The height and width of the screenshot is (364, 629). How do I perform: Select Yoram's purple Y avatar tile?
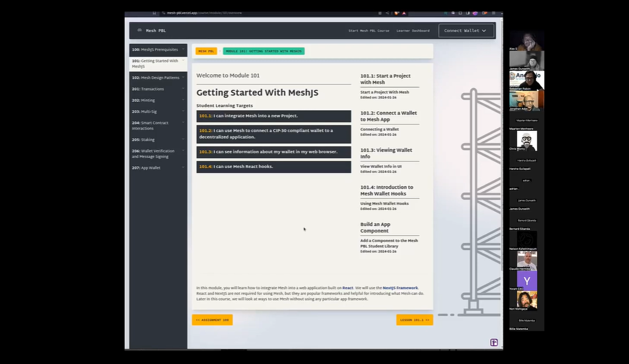click(527, 281)
